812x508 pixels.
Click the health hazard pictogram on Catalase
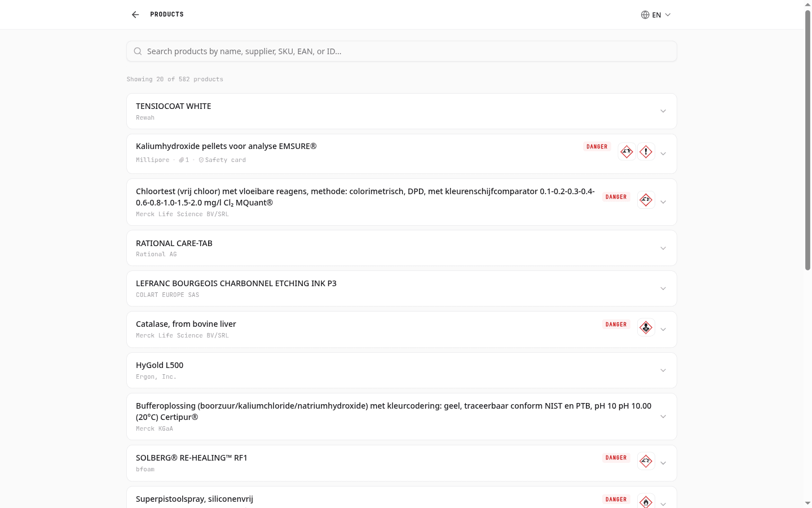point(646,327)
